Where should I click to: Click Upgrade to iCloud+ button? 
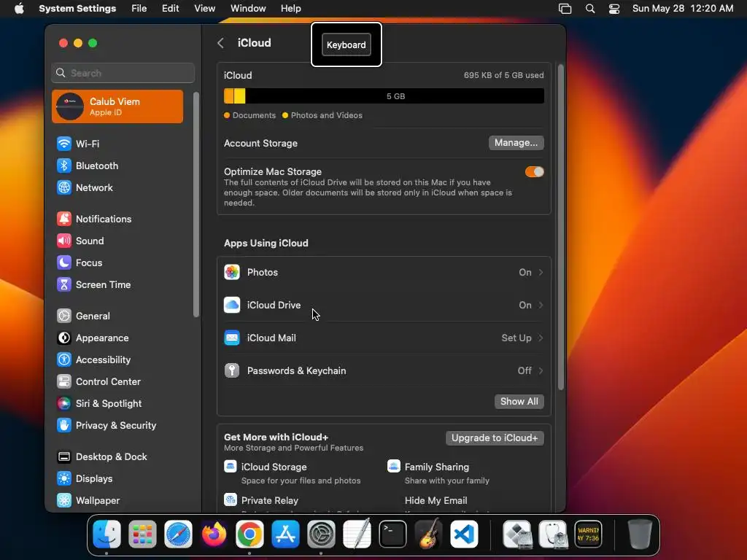[x=495, y=438]
